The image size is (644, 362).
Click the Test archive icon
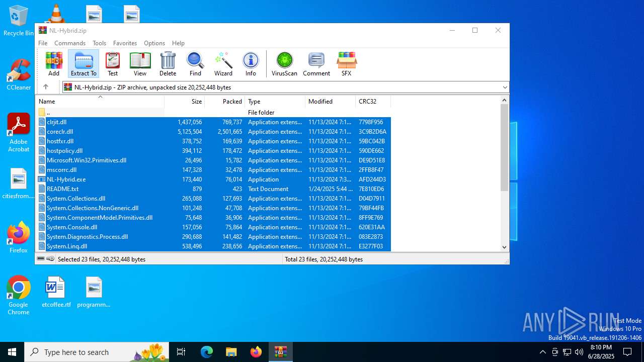[x=113, y=64]
